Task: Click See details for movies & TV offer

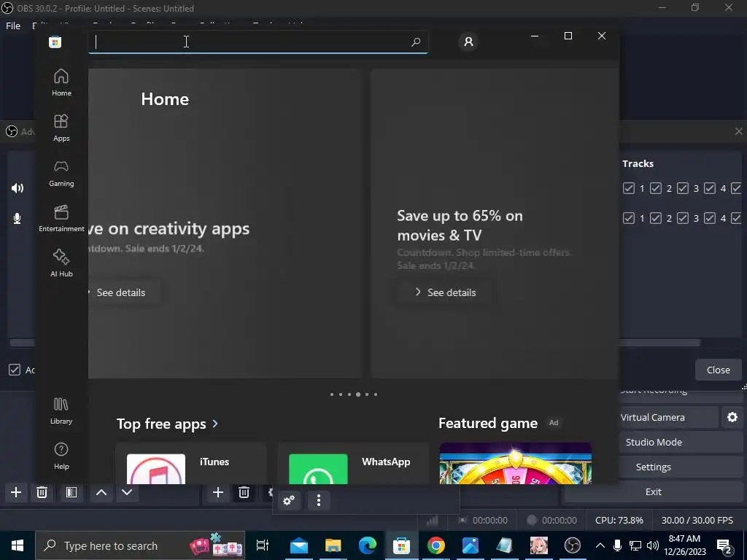Action: tap(446, 292)
